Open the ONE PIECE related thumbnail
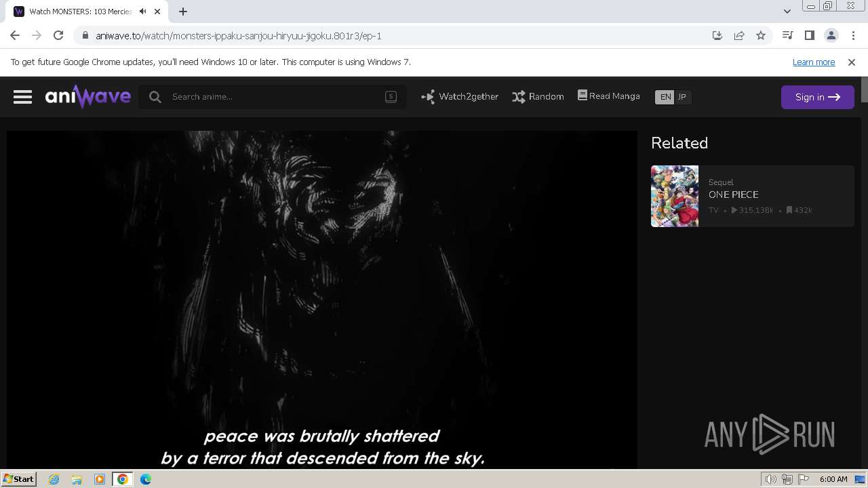 point(675,196)
